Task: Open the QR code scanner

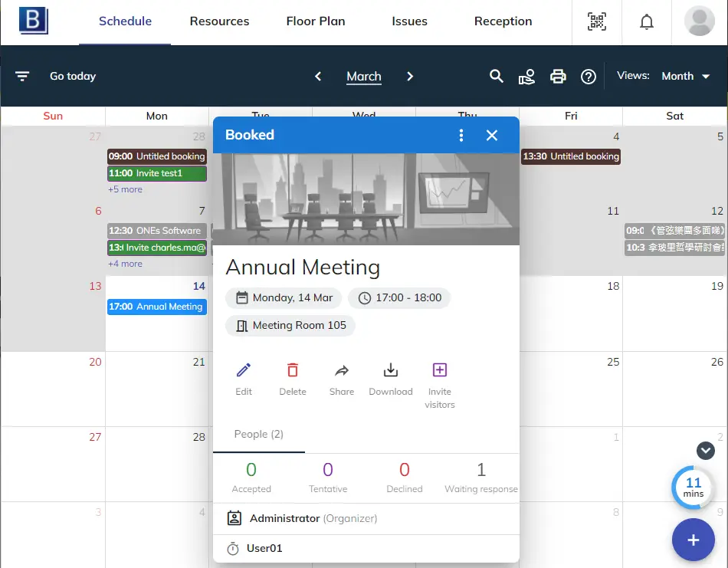Action: pos(596,22)
